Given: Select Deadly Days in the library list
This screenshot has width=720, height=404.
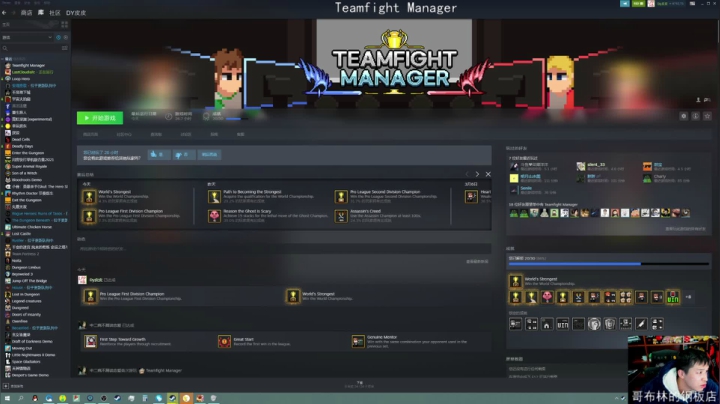Looking at the screenshot, I should click(22, 146).
